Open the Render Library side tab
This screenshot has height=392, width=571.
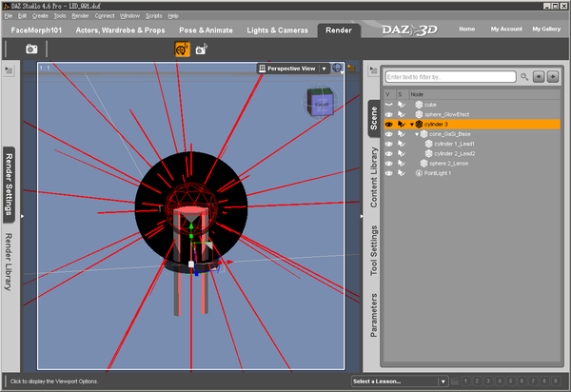pyautogui.click(x=9, y=262)
